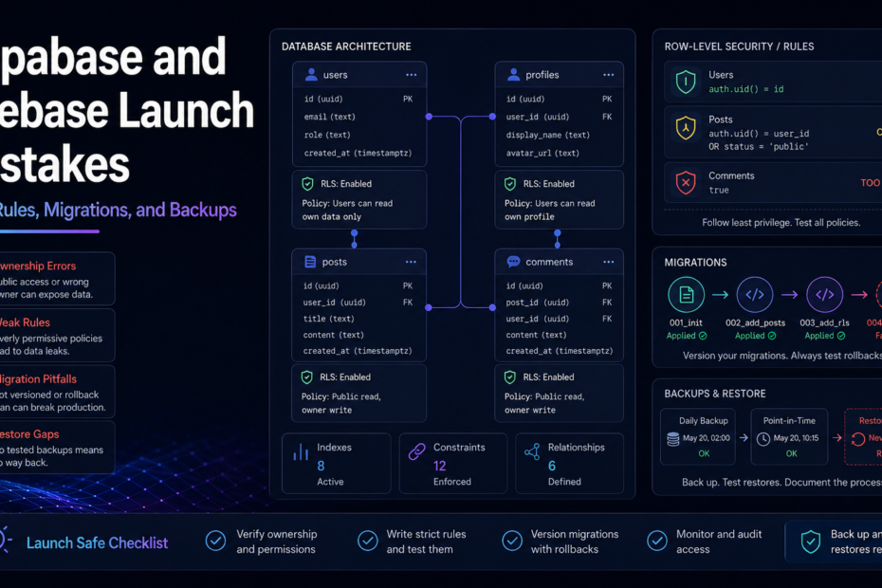The height and width of the screenshot is (588, 882).
Task: Click the Applied checkmark under 002_add_posts
Action: [772, 336]
